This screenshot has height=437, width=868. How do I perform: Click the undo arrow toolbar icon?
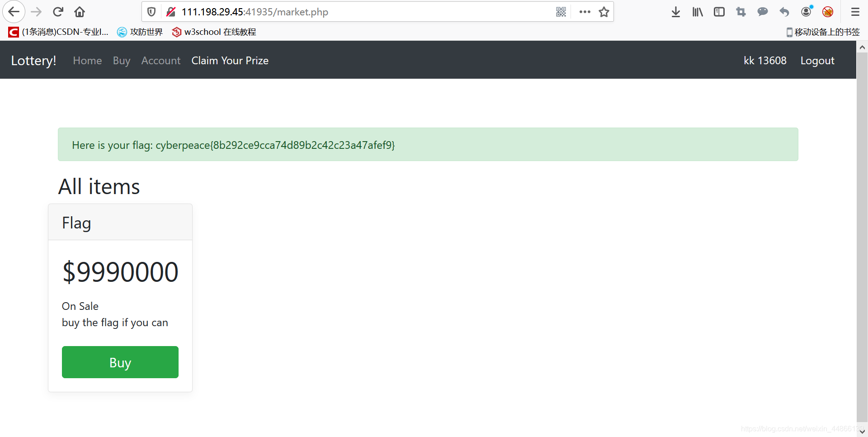click(x=784, y=12)
